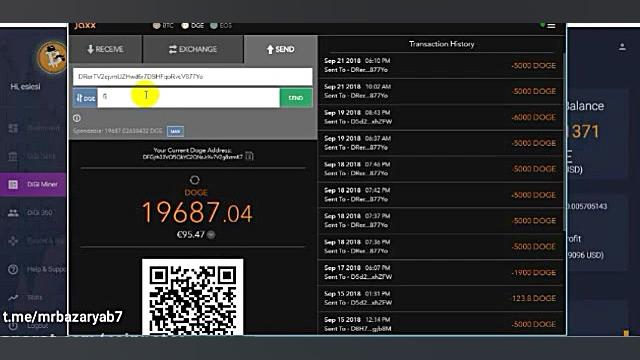Open the fiat currency dropdown beside €95.47

211,235
